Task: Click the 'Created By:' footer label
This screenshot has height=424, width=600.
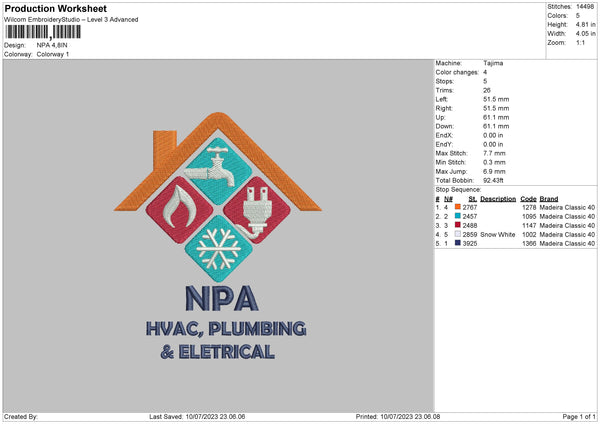Action: click(x=21, y=417)
